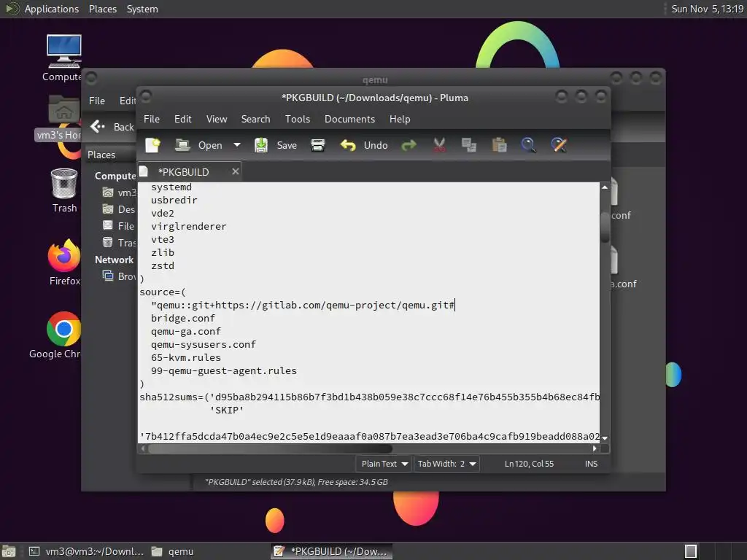Open the File menu in Pluma
The image size is (747, 560).
click(x=152, y=119)
